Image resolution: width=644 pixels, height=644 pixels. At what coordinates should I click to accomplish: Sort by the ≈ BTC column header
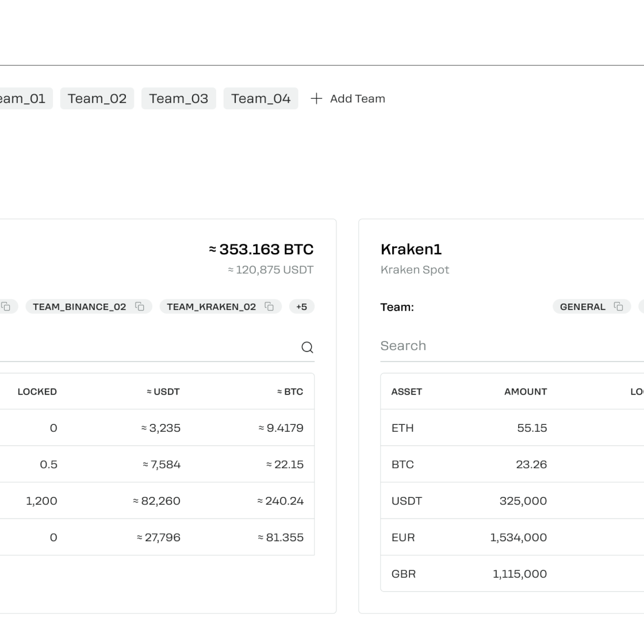[290, 392]
